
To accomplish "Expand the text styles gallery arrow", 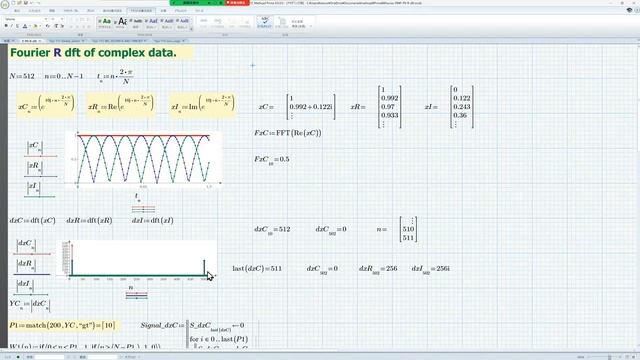I will [x=191, y=28].
